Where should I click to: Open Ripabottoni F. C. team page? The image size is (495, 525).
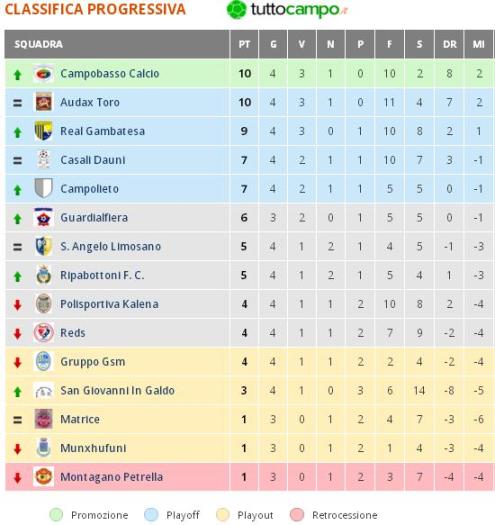point(102,275)
